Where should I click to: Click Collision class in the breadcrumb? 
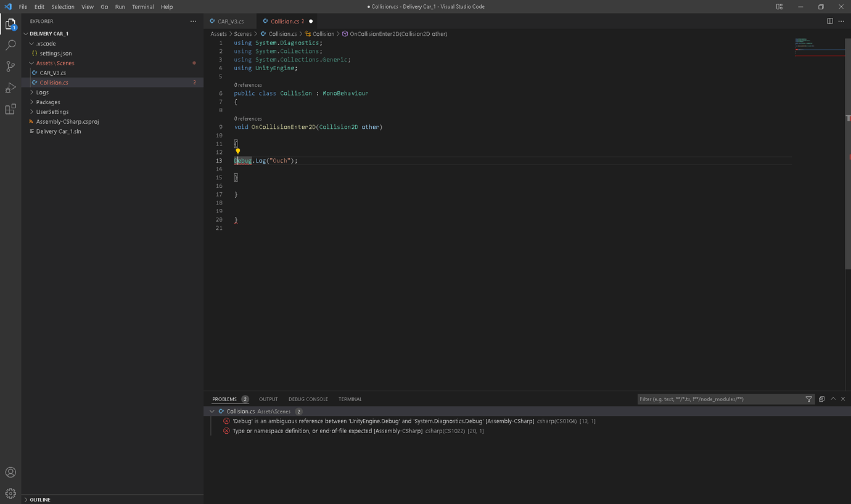tap(323, 34)
